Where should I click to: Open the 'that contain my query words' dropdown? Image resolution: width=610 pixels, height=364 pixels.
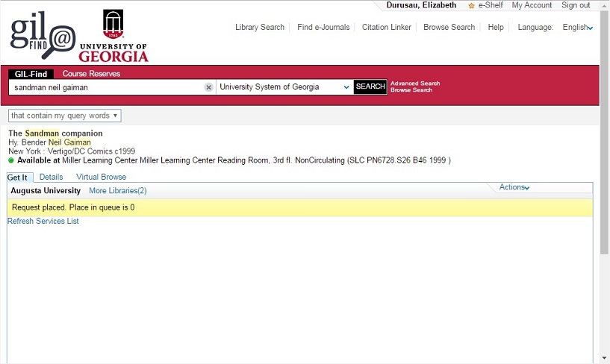pos(65,116)
